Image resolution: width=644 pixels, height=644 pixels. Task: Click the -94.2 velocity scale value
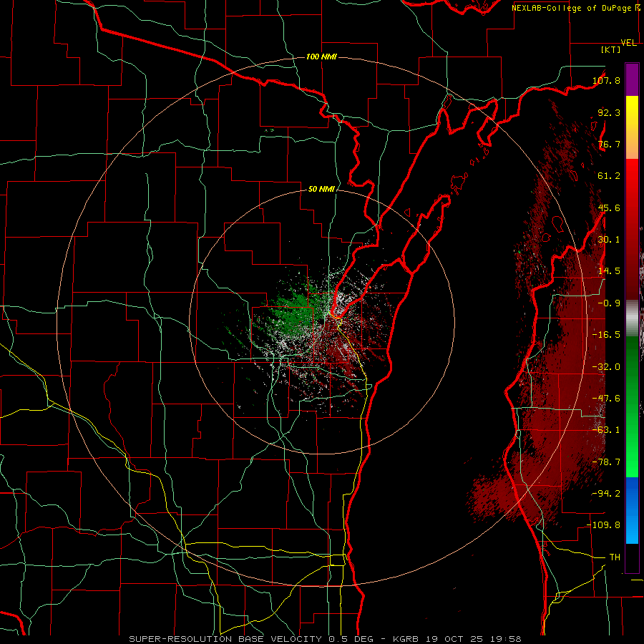pyautogui.click(x=606, y=493)
